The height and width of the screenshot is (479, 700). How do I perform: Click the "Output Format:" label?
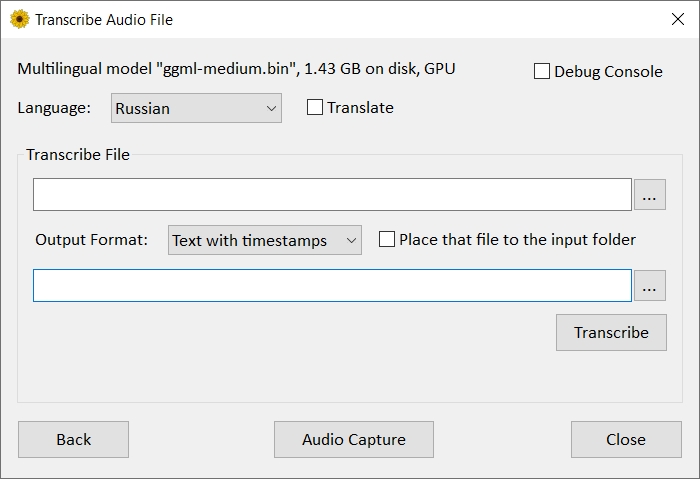point(92,240)
